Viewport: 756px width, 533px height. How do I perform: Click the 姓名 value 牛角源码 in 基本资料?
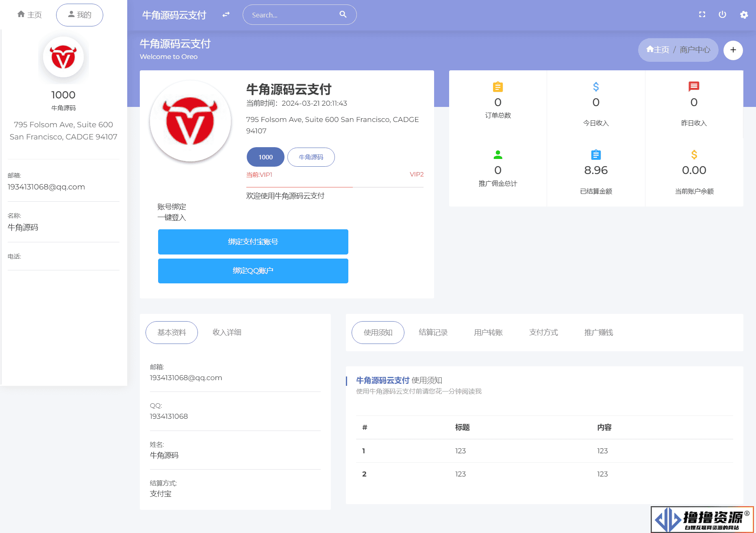pyautogui.click(x=164, y=455)
